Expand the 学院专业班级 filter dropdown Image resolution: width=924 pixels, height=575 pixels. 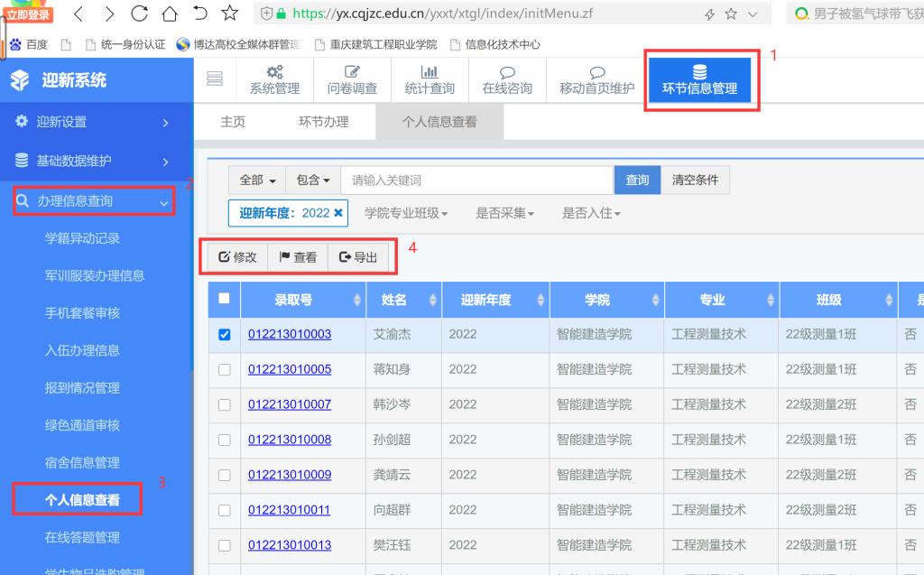point(406,213)
